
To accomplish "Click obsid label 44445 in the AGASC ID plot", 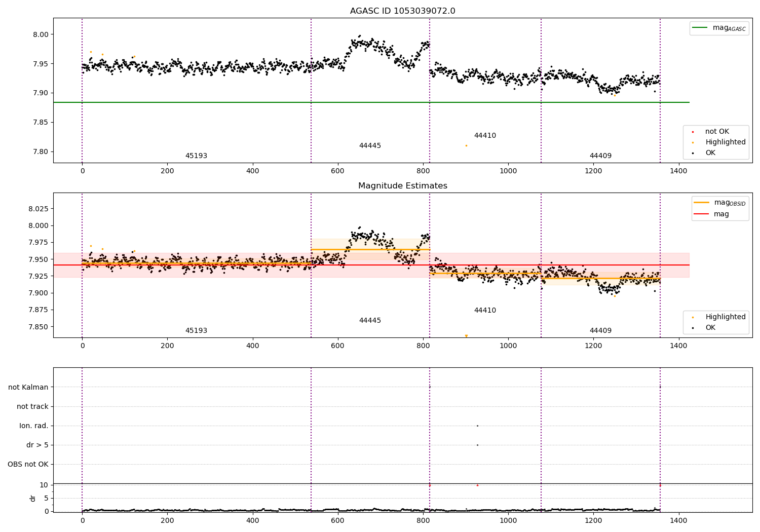I will pyautogui.click(x=370, y=146).
